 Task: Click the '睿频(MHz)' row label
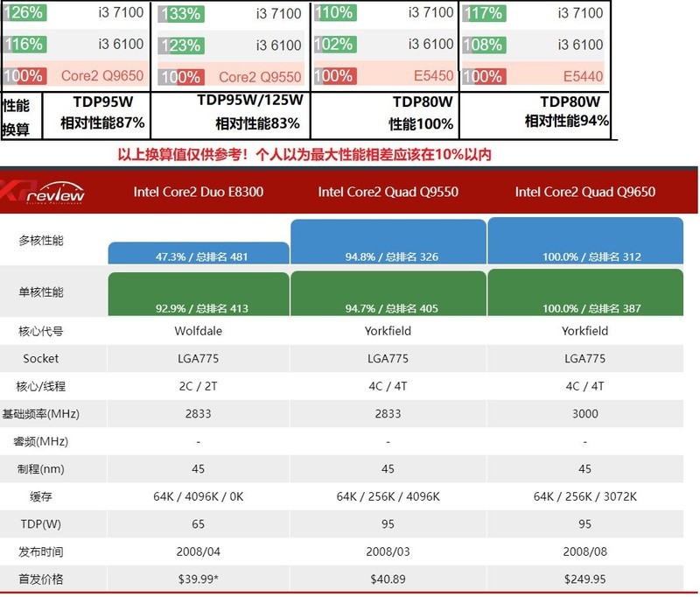coord(40,441)
